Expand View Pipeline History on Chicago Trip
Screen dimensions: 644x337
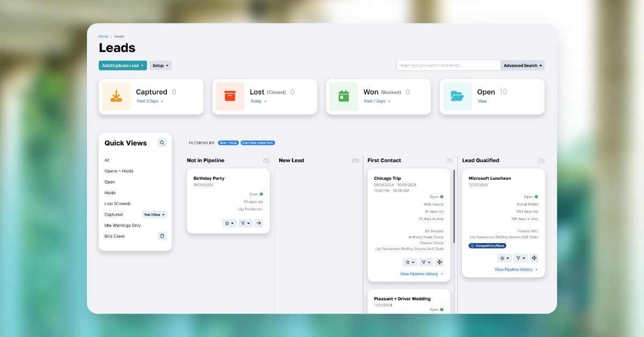422,274
